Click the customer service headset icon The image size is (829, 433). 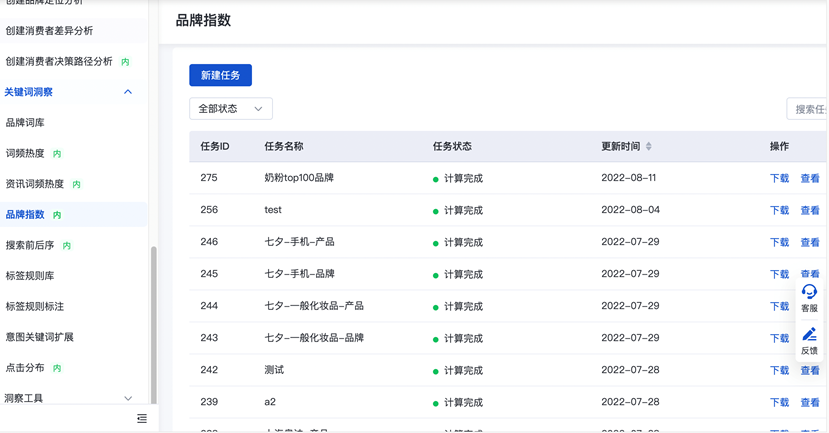click(809, 292)
